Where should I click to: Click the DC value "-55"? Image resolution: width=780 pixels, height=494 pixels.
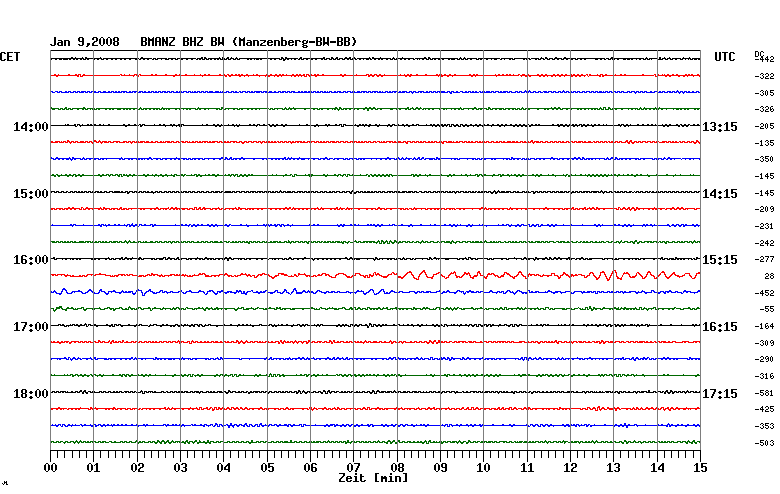click(x=767, y=309)
